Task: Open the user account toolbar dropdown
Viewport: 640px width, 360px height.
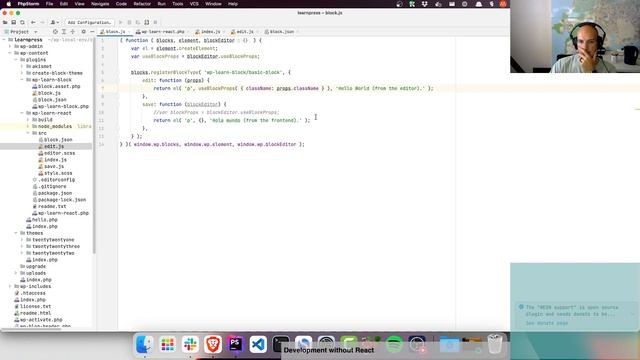Action: point(54,22)
